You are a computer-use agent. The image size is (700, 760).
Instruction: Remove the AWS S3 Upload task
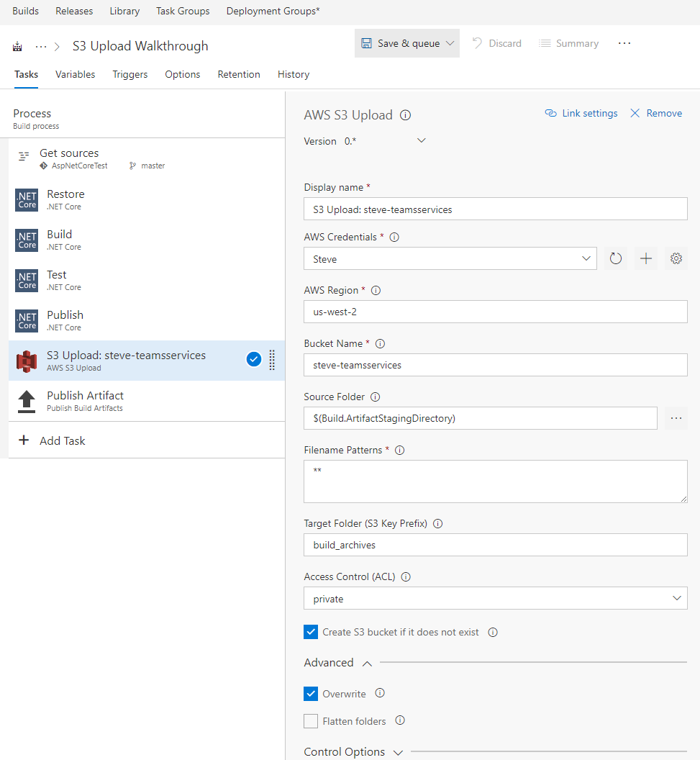tap(656, 114)
